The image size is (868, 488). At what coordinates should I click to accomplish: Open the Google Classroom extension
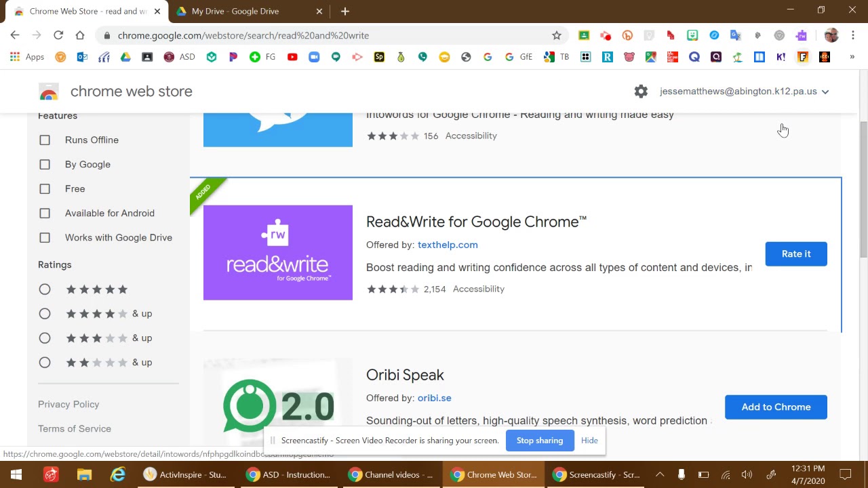(x=584, y=35)
